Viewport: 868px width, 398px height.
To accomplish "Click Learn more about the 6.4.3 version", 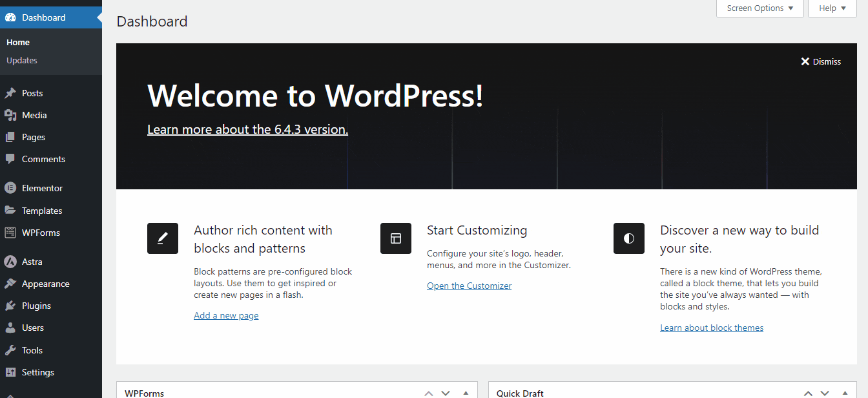I will click(247, 129).
